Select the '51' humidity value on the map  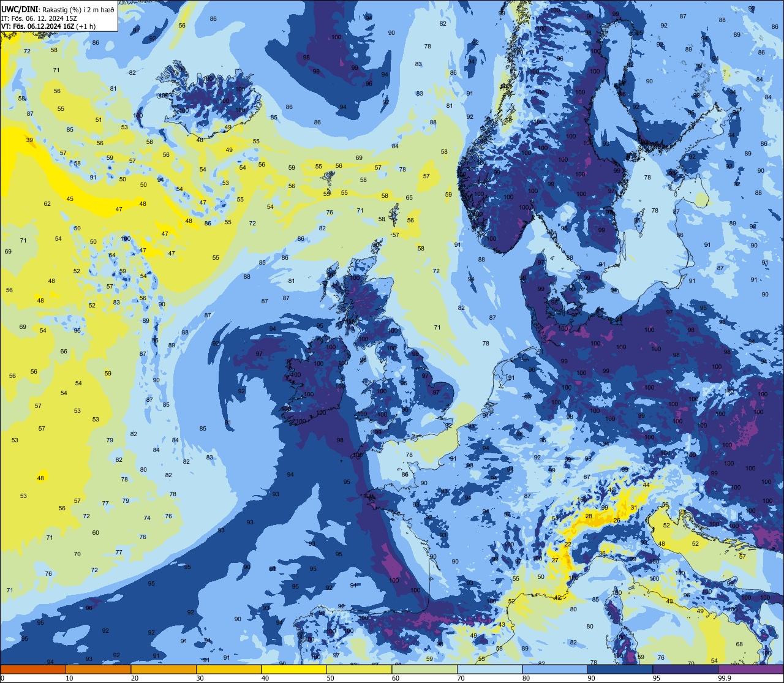coord(99,120)
